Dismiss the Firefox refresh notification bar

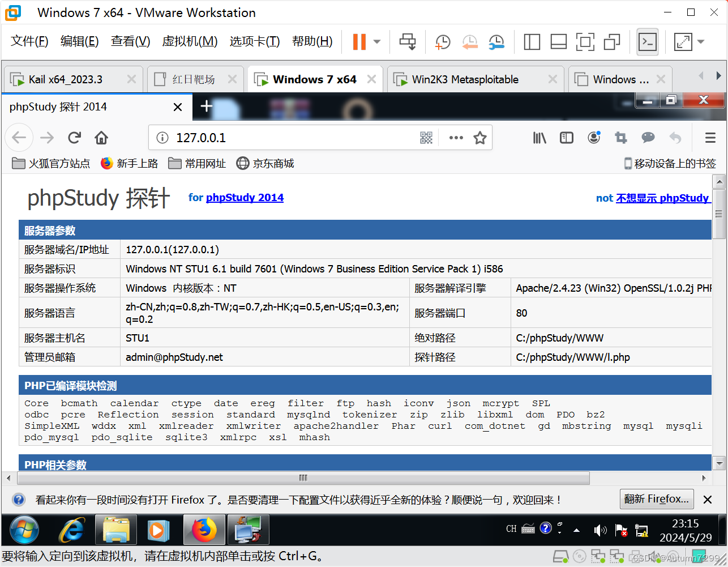[x=708, y=500]
